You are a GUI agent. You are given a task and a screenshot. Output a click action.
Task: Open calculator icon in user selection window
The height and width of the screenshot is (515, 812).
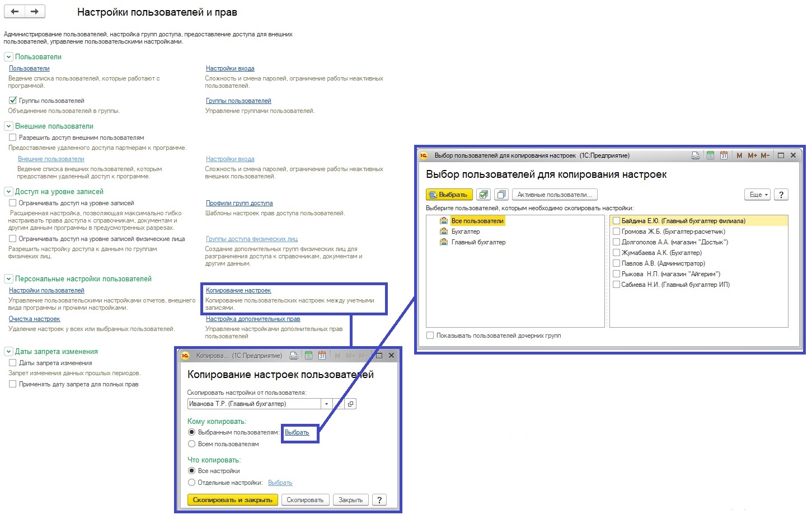710,155
